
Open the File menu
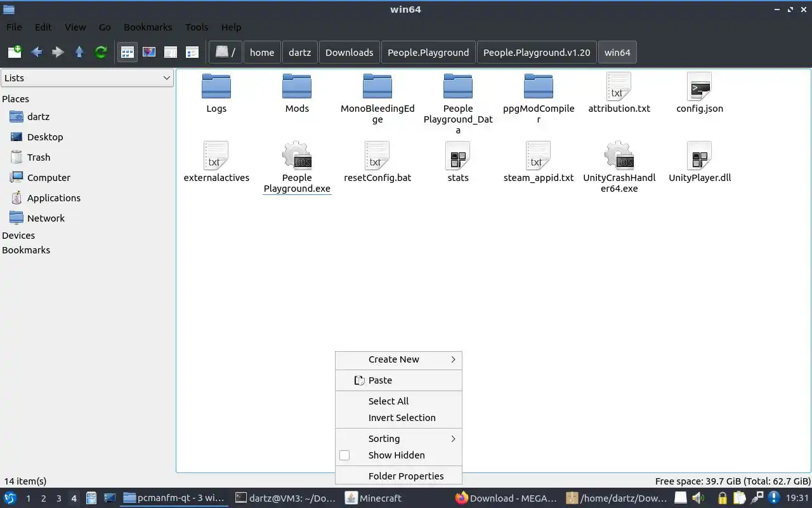click(x=14, y=27)
